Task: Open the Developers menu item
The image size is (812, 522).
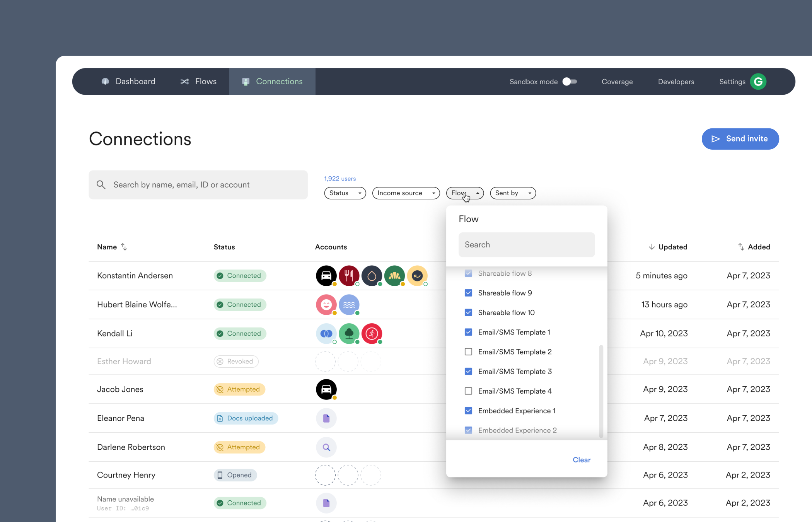Action: pyautogui.click(x=676, y=81)
